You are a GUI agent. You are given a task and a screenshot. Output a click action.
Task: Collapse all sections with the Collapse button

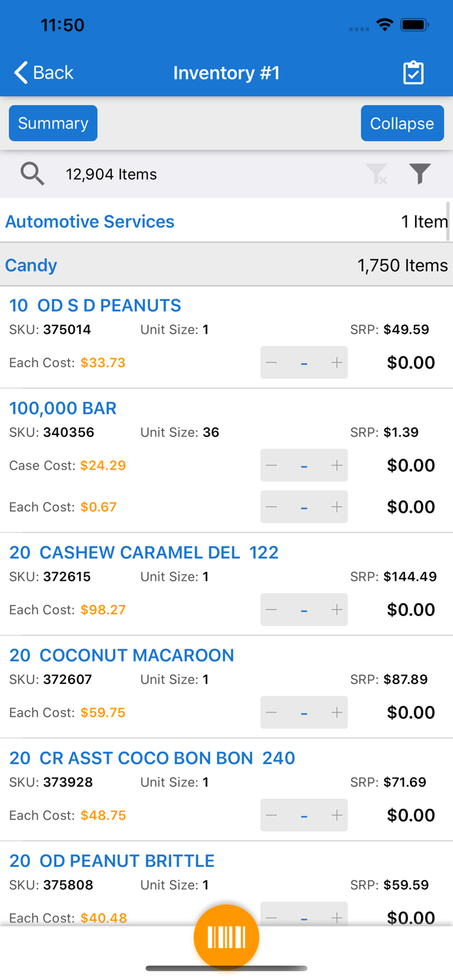(x=402, y=123)
